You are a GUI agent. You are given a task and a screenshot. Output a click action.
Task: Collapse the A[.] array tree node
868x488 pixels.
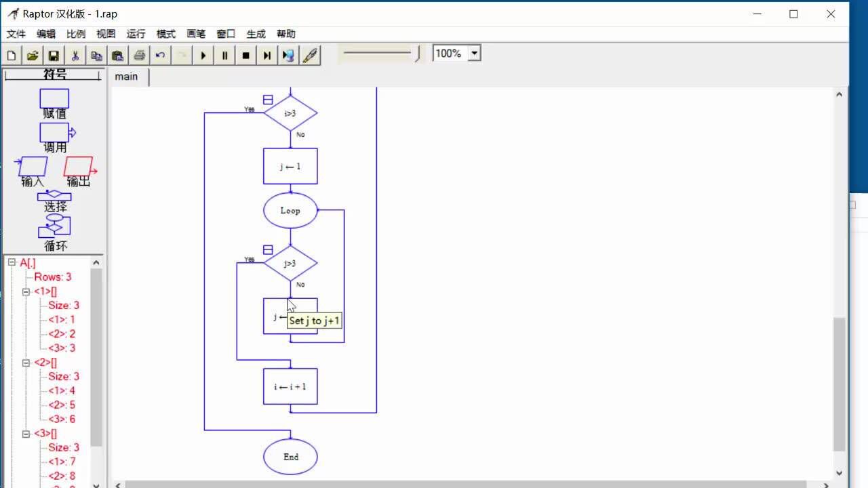click(12, 262)
